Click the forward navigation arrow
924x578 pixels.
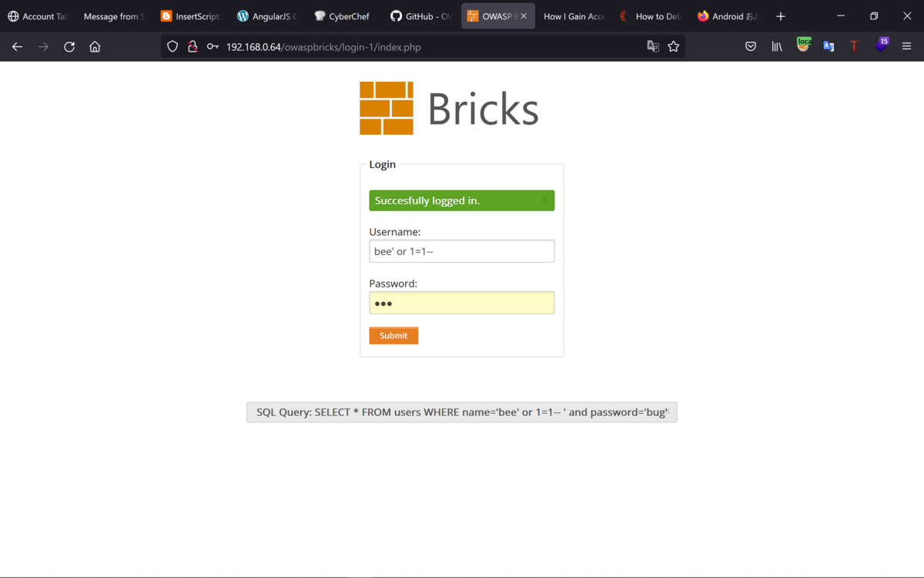coord(43,47)
